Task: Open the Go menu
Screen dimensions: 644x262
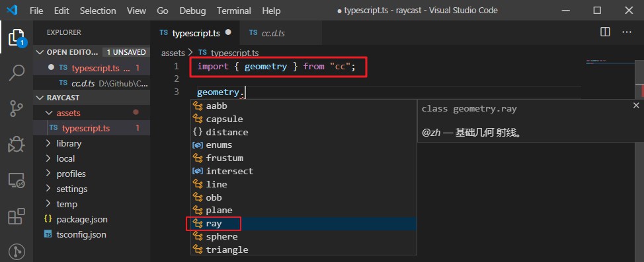Action: pos(163,11)
